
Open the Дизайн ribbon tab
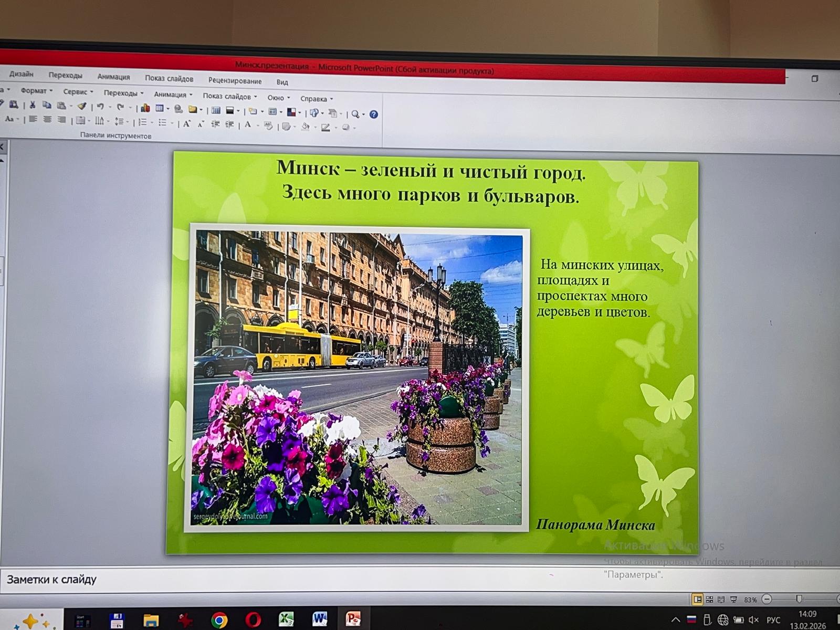click(x=21, y=74)
